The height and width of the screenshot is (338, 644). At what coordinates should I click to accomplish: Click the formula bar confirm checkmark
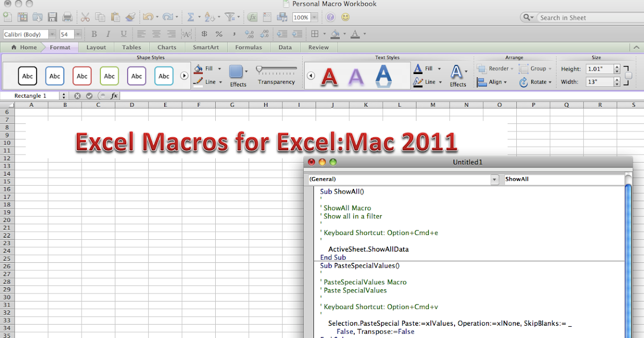89,95
